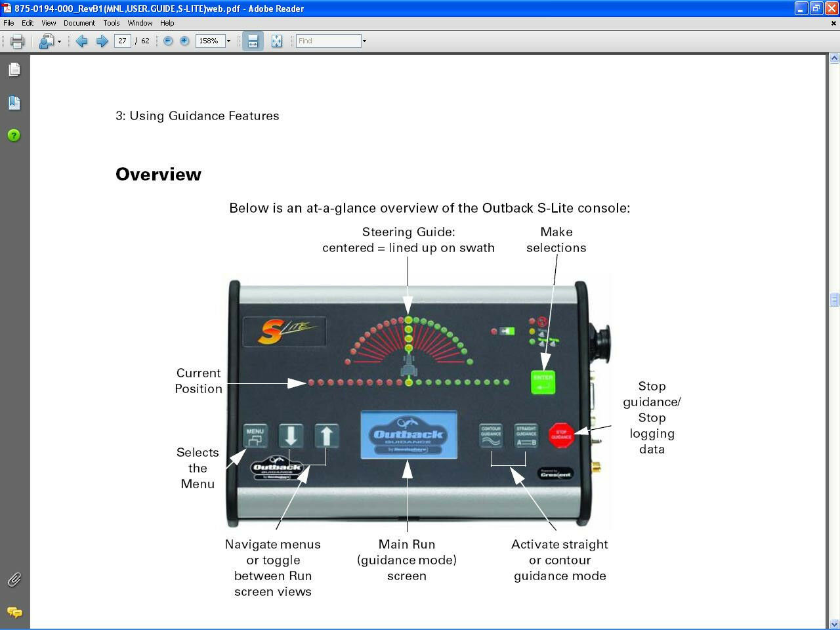Click the Contour Guidance console button
This screenshot has width=840, height=630.
pos(491,436)
